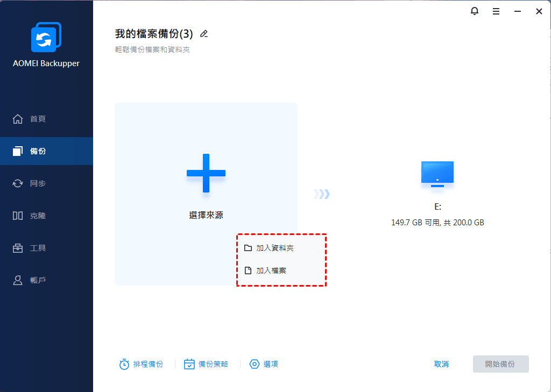Open 選項 options

[264, 364]
